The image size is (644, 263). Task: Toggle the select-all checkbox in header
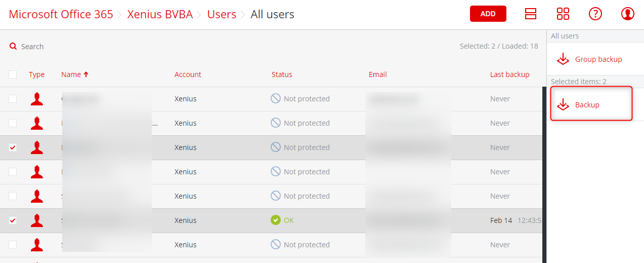tap(13, 74)
